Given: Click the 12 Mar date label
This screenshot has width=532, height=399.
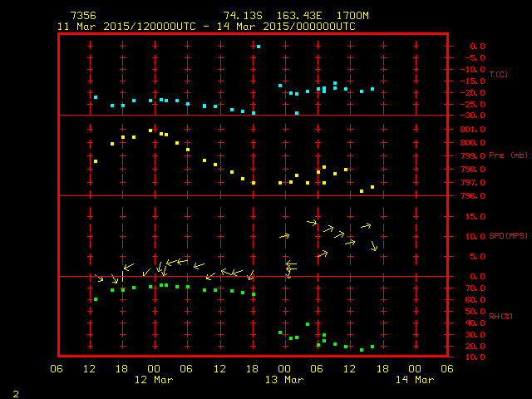Looking at the screenshot, I should click(153, 380).
